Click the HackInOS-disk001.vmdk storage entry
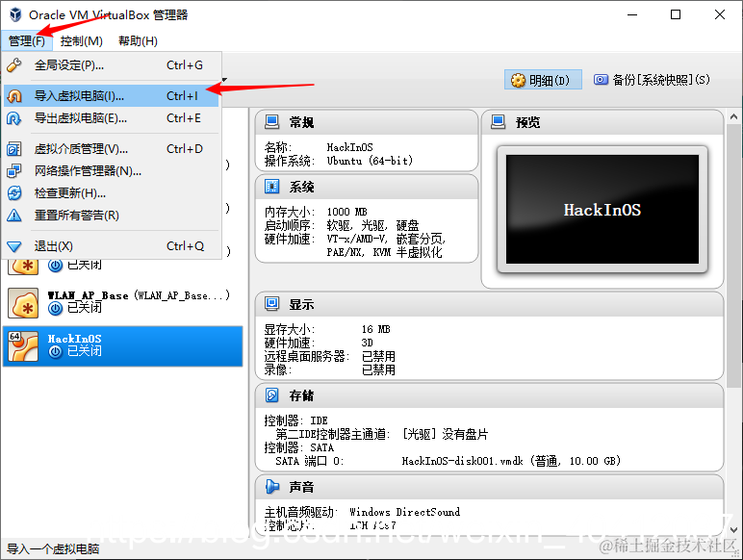743x560 pixels. coord(511,462)
